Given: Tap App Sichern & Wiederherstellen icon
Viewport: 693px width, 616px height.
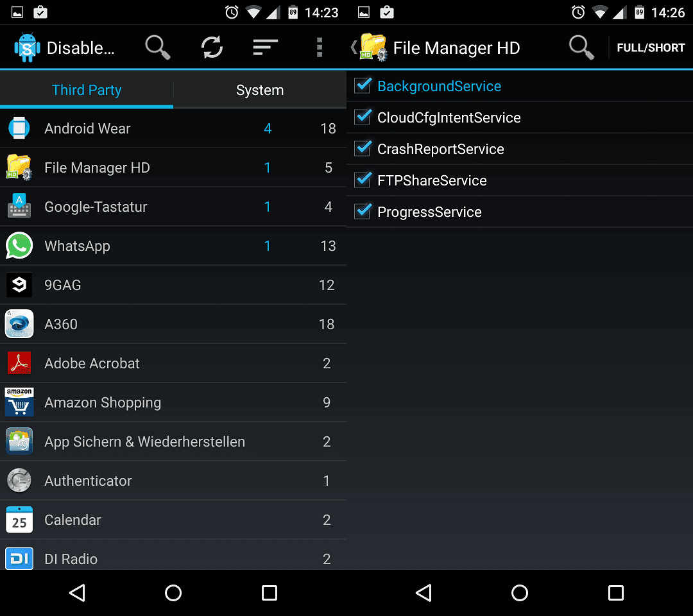Looking at the screenshot, I should [x=19, y=441].
